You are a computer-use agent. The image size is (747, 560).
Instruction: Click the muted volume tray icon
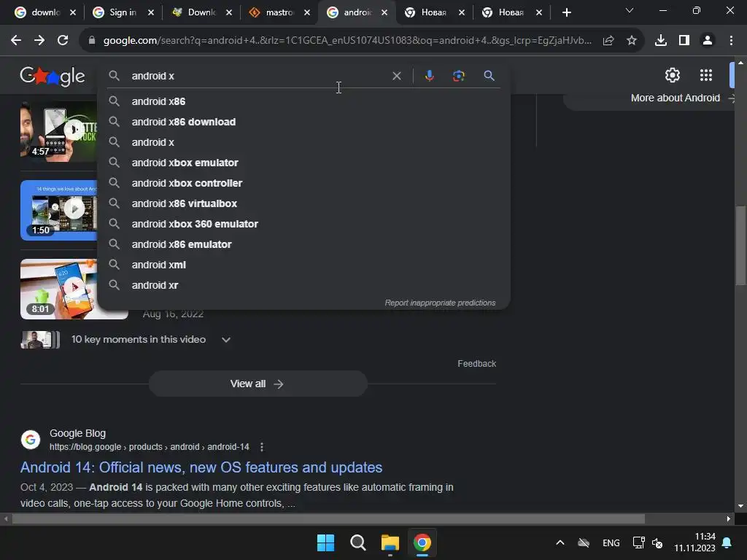657,542
